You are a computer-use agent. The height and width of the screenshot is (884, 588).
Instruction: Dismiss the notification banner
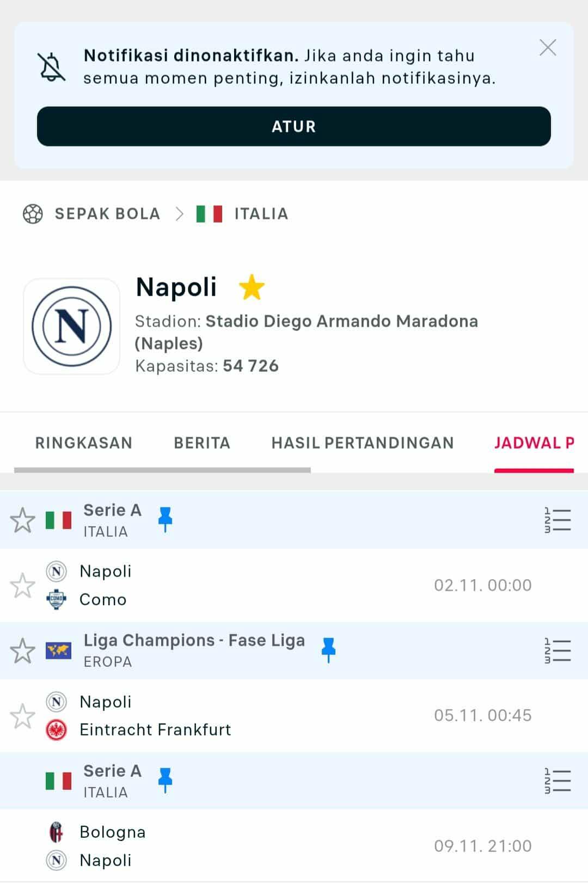(548, 48)
